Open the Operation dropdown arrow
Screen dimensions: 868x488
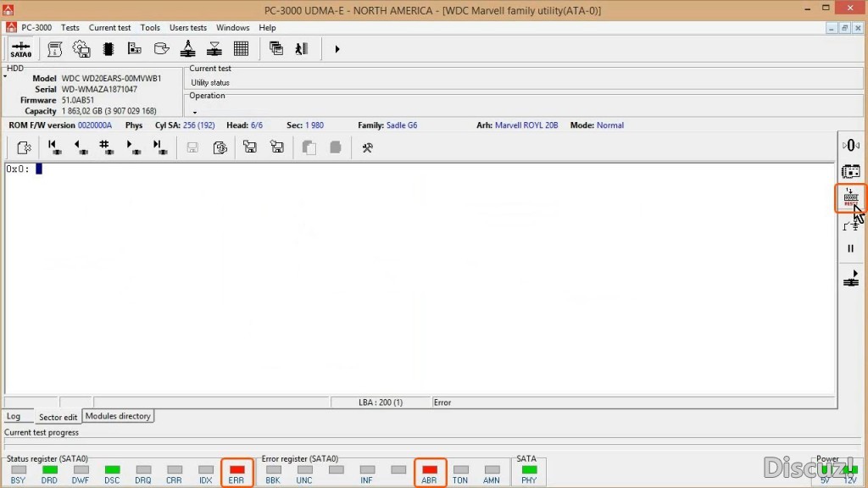click(195, 113)
